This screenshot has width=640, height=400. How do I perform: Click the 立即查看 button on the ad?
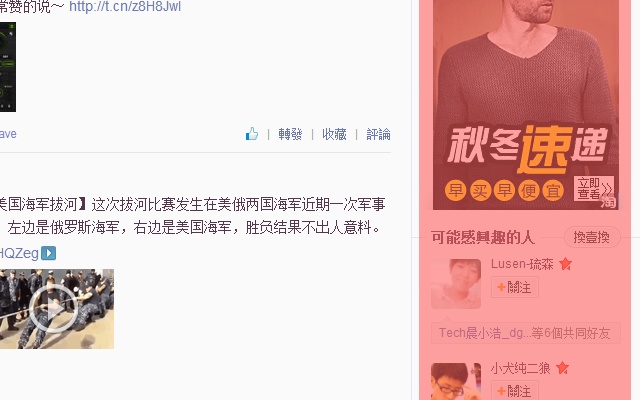coord(594,188)
